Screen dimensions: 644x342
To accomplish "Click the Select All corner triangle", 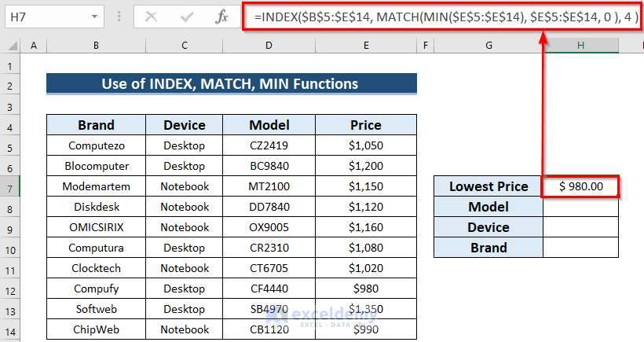I will 11,47.
